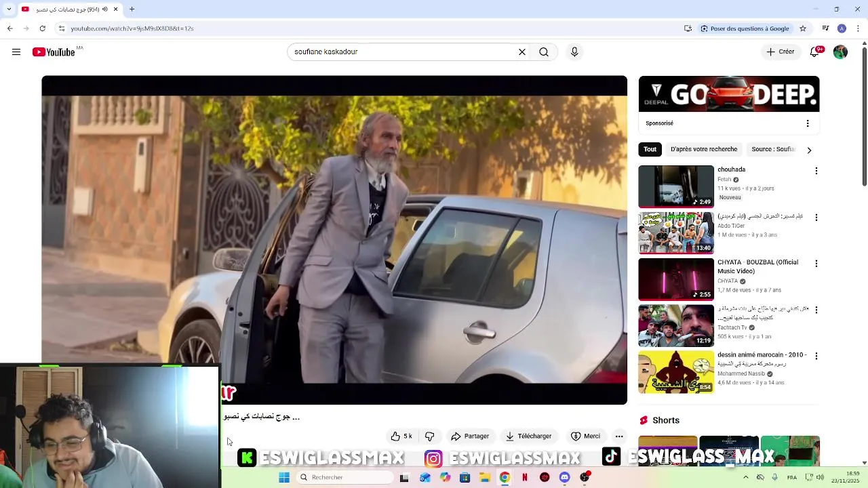
Task: Open the YouTube account avatar menu
Action: coord(840,52)
